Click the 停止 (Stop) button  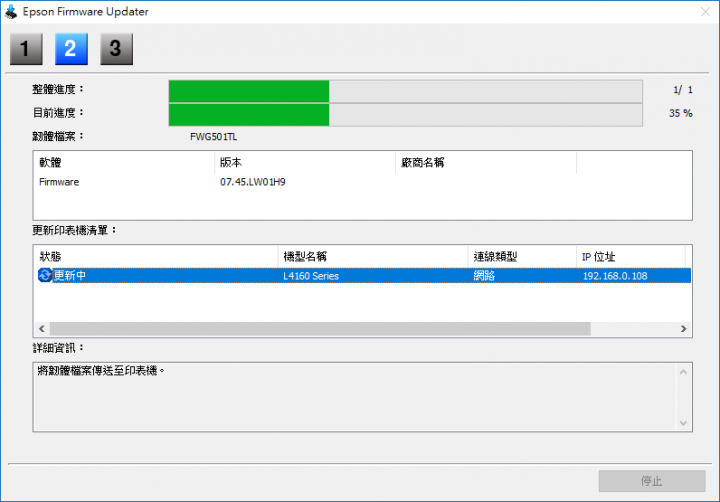652,481
